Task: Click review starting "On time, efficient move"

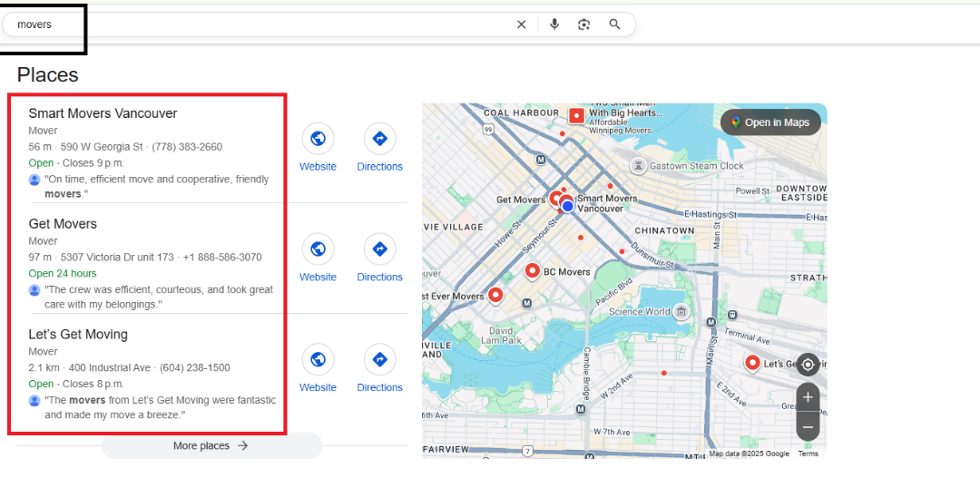Action: [157, 186]
